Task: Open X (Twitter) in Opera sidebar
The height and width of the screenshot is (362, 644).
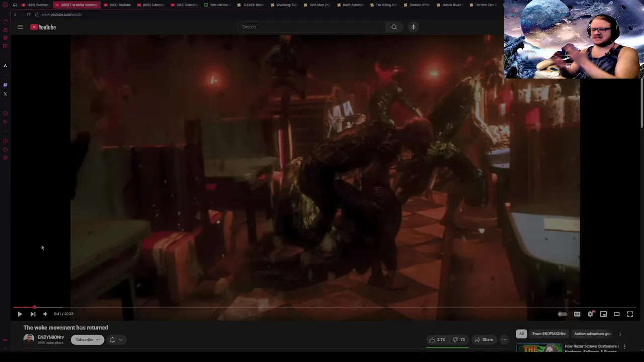Action: (x=5, y=94)
